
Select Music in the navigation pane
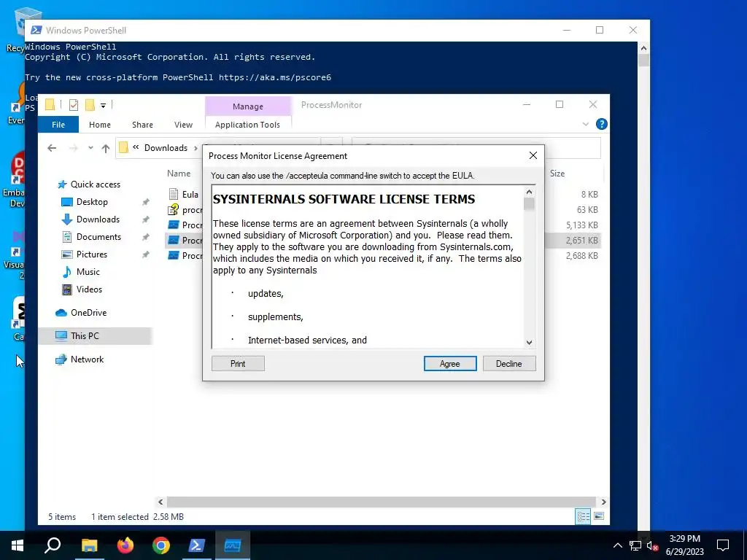88,272
